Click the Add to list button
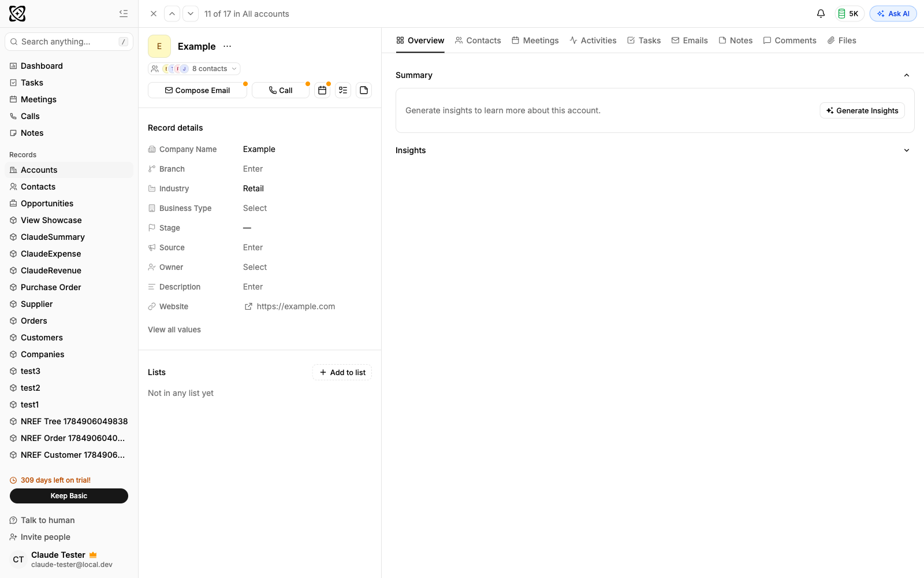 342,372
